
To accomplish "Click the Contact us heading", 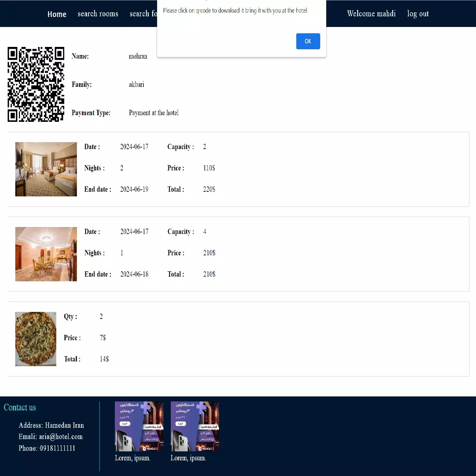I will pyautogui.click(x=20, y=407).
